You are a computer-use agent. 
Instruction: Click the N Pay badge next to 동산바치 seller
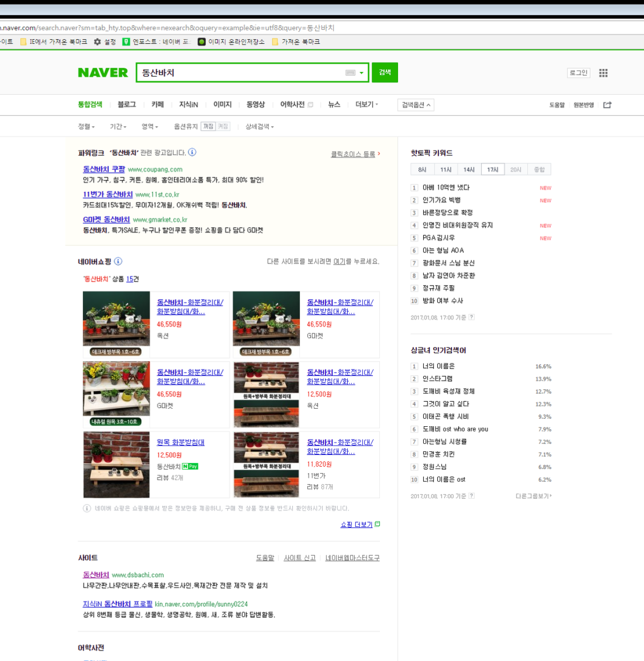click(190, 466)
